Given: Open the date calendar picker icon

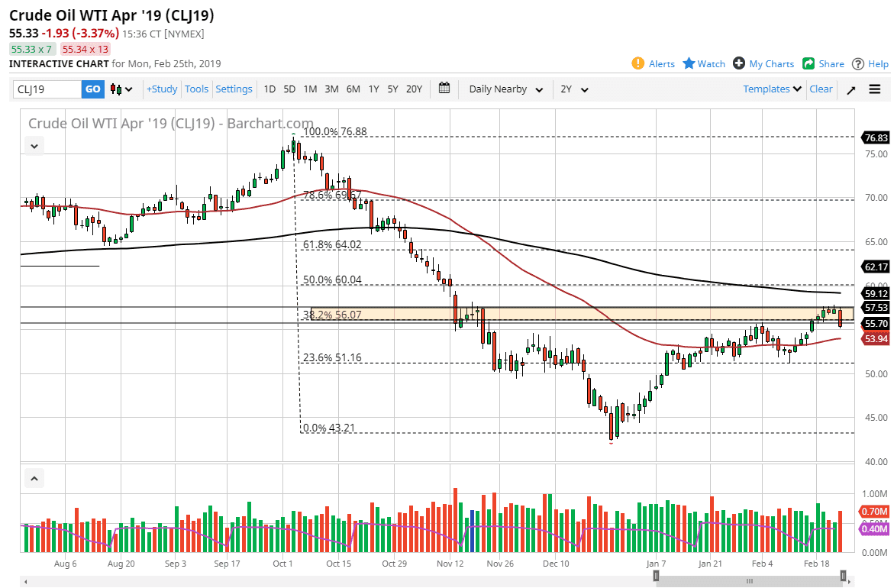Looking at the screenshot, I should (444, 89).
